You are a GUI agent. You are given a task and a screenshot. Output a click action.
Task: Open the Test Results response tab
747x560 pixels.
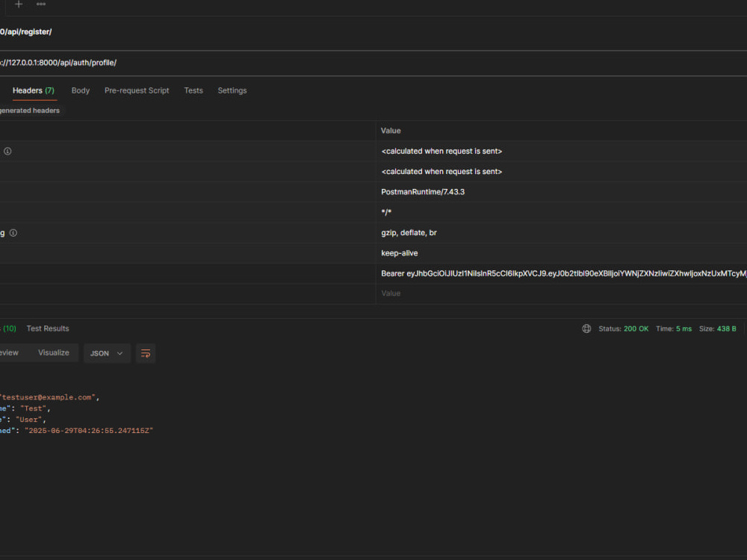[48, 329]
